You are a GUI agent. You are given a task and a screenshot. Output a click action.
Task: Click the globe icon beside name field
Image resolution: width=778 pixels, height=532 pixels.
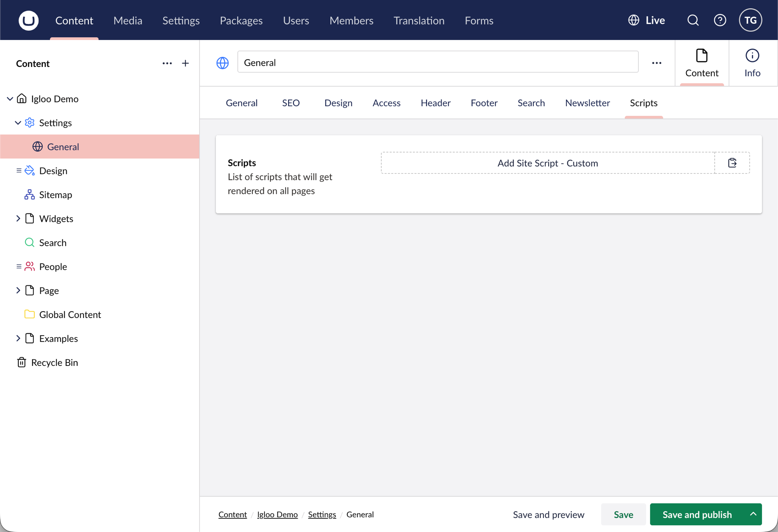[x=223, y=63]
